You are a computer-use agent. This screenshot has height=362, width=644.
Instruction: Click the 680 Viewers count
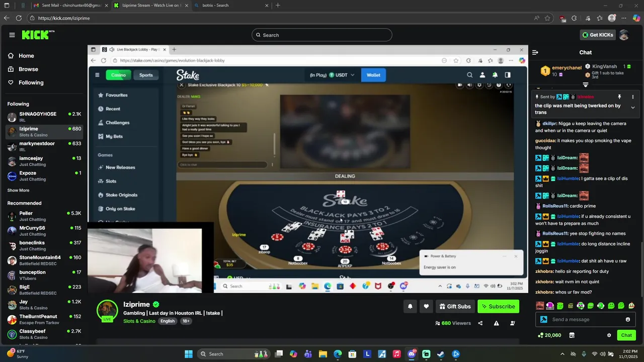[x=453, y=323]
